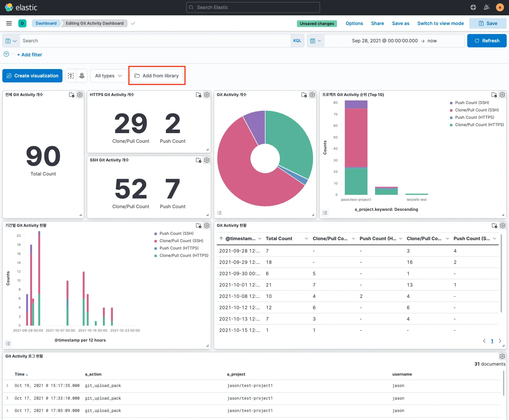Click the KQL search query field
Viewport: 509px width, 420px height.
154,41
